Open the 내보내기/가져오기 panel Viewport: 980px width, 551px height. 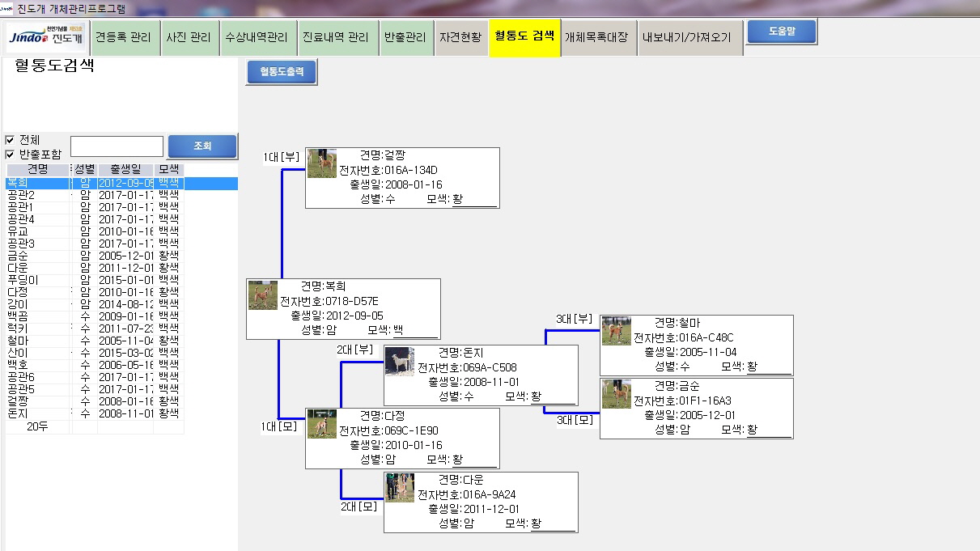coord(689,36)
